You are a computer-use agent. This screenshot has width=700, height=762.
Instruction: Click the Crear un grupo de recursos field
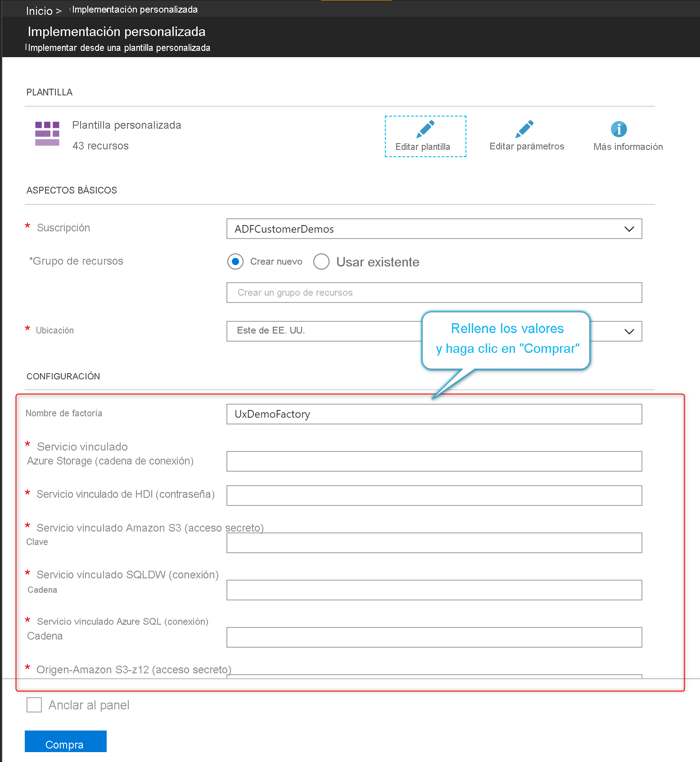click(x=434, y=293)
